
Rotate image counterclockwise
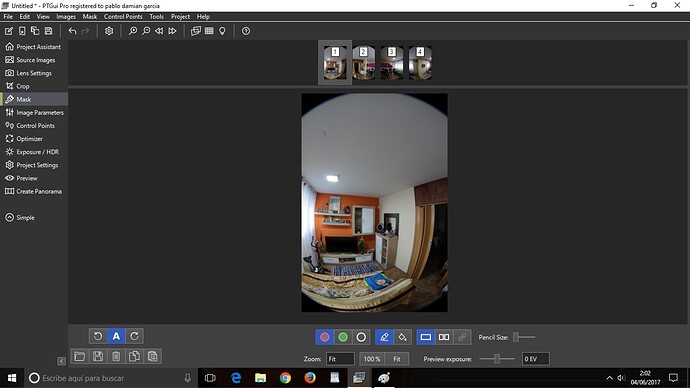[98, 336]
